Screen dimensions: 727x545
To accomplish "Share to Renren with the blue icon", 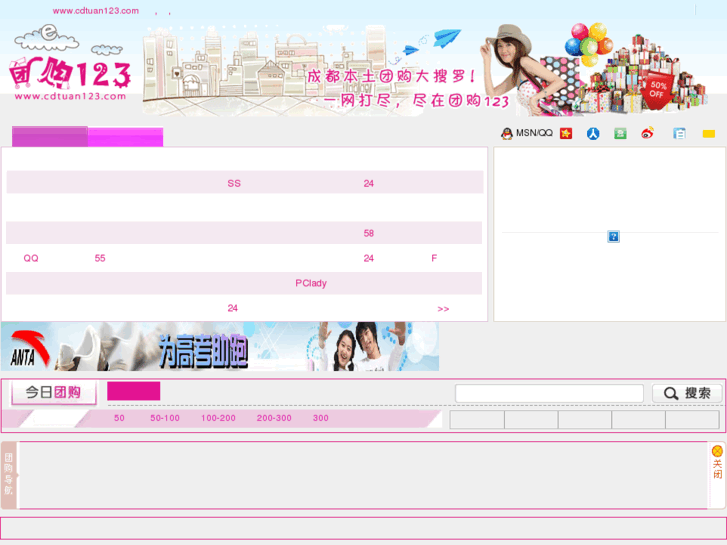I will pos(593,134).
